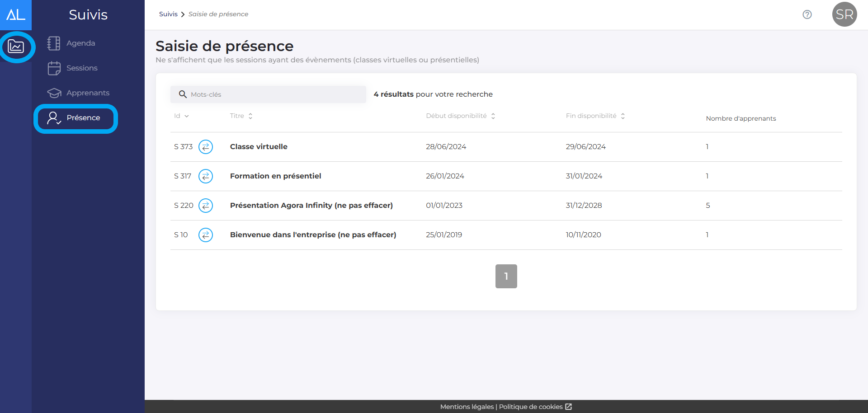
Task: Click the S 373 id cell
Action: coord(183,146)
